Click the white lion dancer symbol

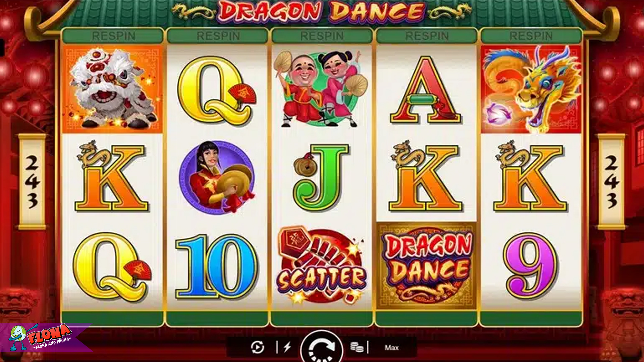pyautogui.click(x=113, y=89)
